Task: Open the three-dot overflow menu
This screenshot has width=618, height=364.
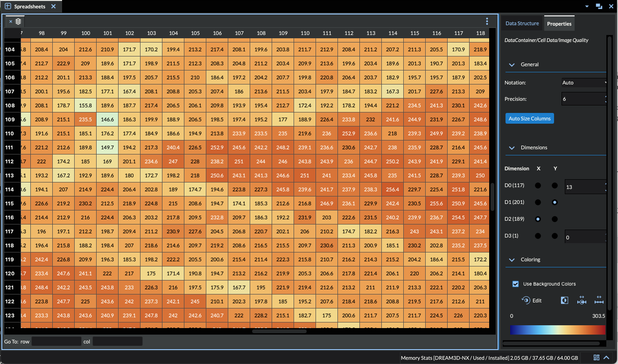Action: (x=487, y=21)
